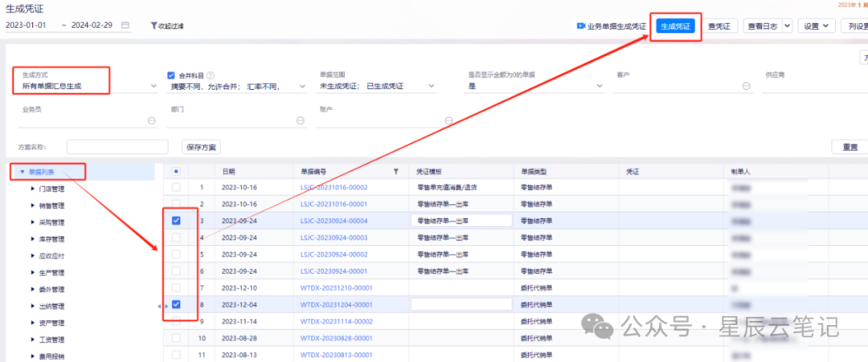Screen dimensions: 868x362
Task: Check row 10 WTDX-20230828-00001 checkbox
Action: [x=176, y=338]
